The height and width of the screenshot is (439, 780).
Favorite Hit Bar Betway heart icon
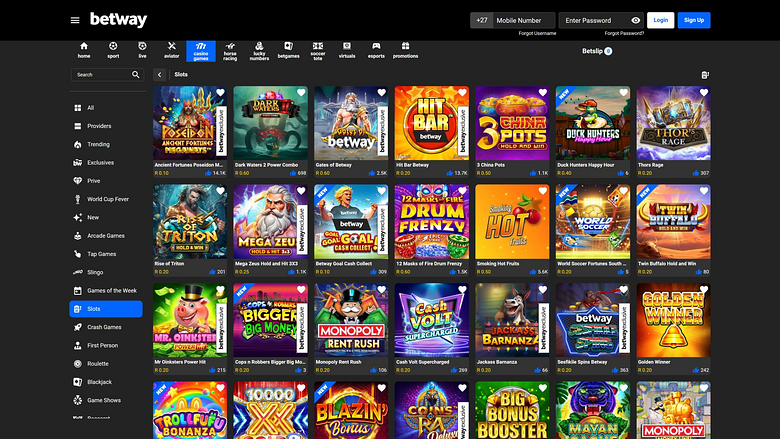coord(462,92)
